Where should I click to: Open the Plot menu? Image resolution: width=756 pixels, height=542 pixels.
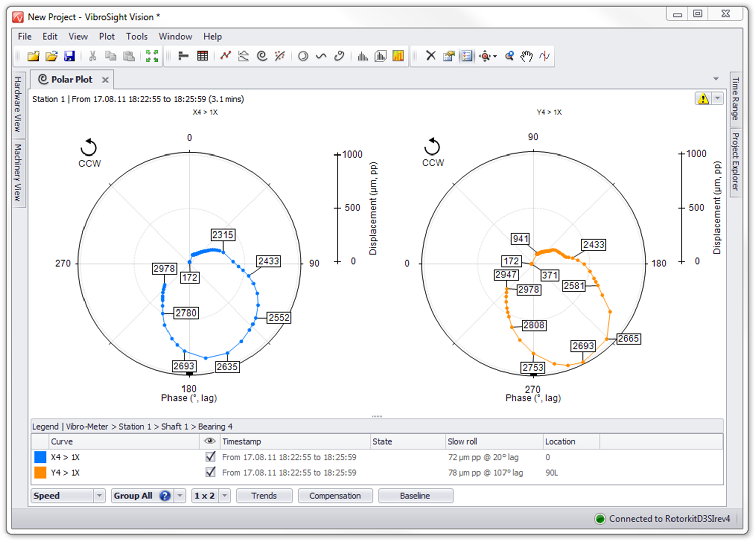pyautogui.click(x=107, y=36)
